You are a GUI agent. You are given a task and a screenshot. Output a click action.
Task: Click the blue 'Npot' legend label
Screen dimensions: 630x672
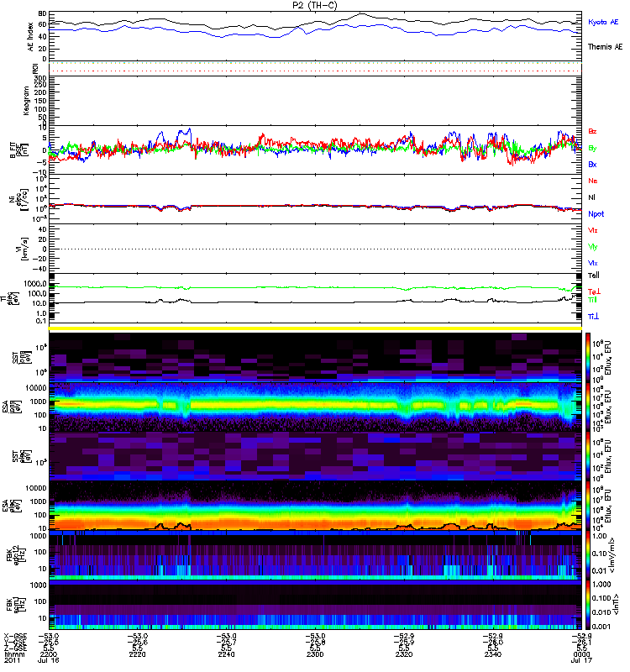(596, 214)
